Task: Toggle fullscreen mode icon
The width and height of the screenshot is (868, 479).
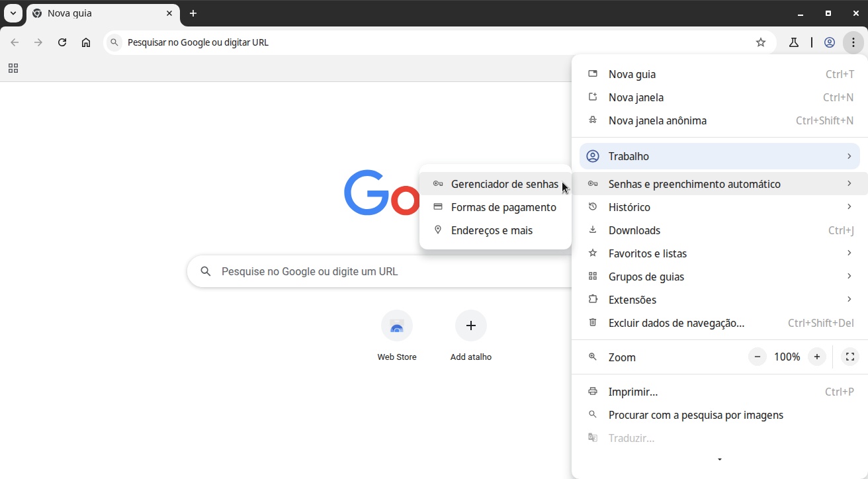Action: click(850, 357)
